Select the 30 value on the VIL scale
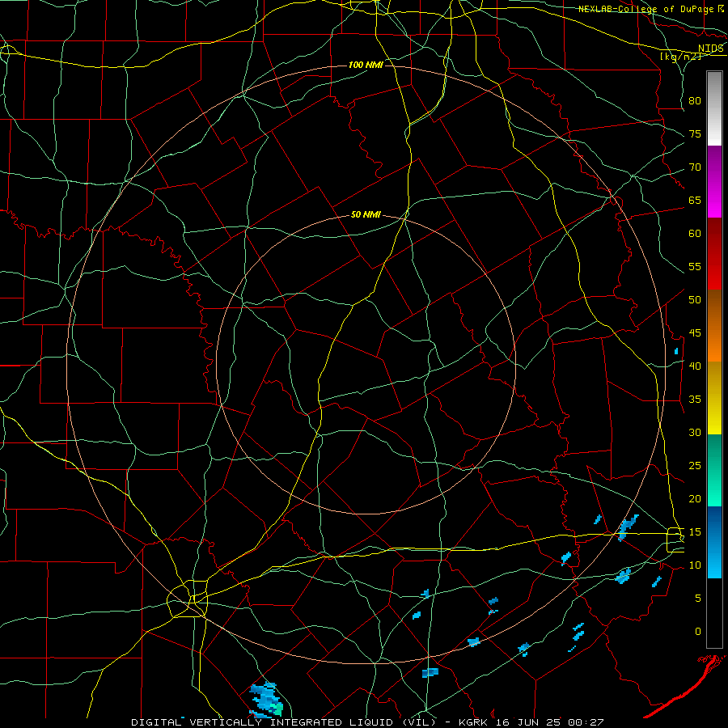This screenshot has width=728, height=728. 695,432
